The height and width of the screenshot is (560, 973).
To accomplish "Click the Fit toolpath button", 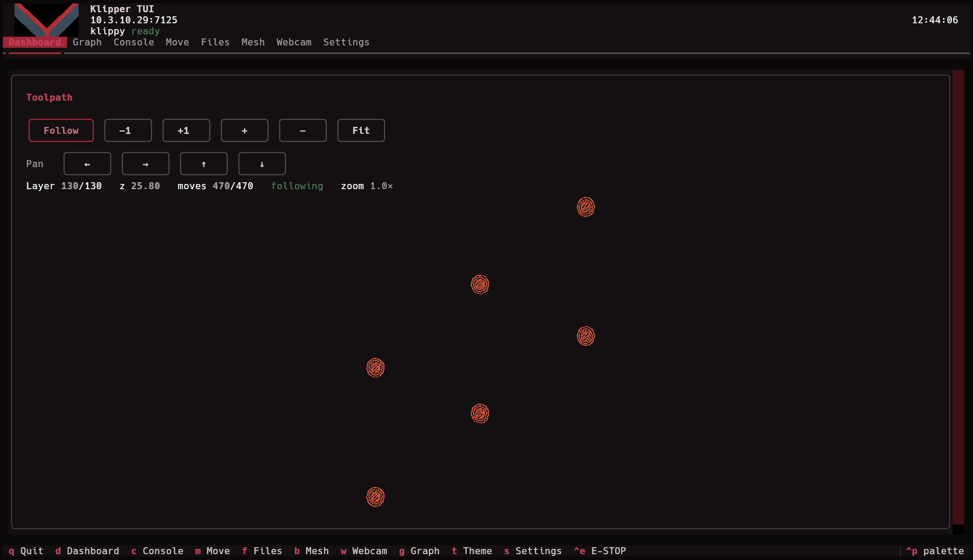I will [x=361, y=130].
